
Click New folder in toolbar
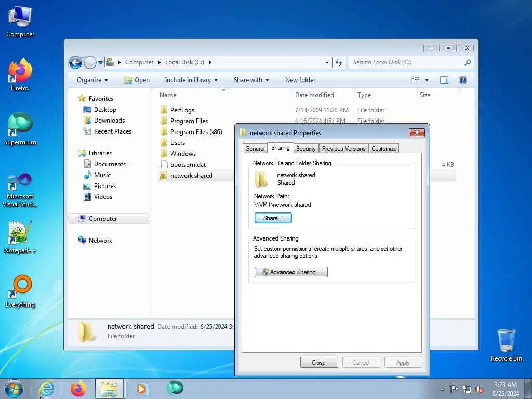(300, 80)
